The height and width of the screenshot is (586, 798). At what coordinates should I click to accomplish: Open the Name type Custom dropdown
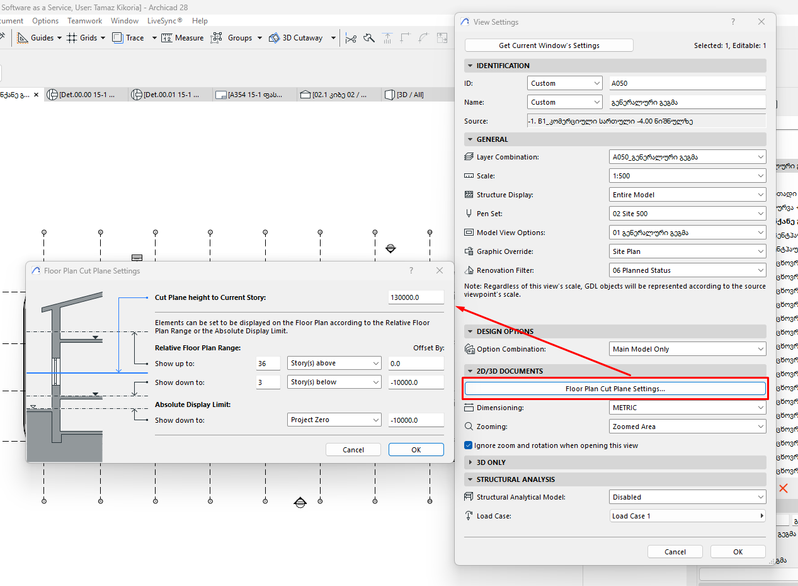coord(564,102)
